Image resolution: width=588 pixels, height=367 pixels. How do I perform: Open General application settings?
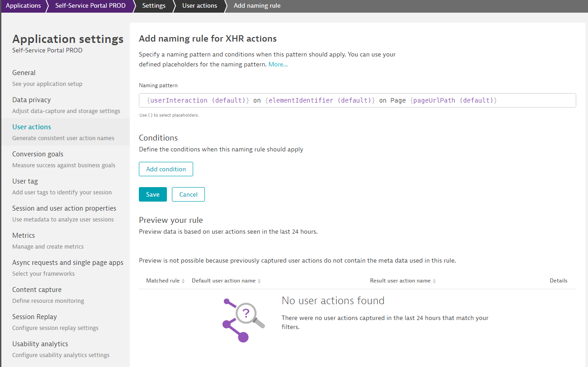[x=24, y=73]
